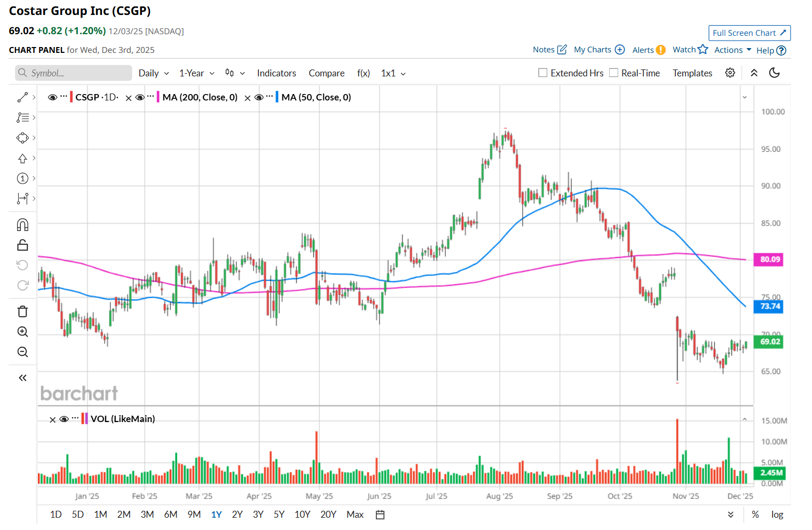Click the zoom out magnifier icon

22,352
